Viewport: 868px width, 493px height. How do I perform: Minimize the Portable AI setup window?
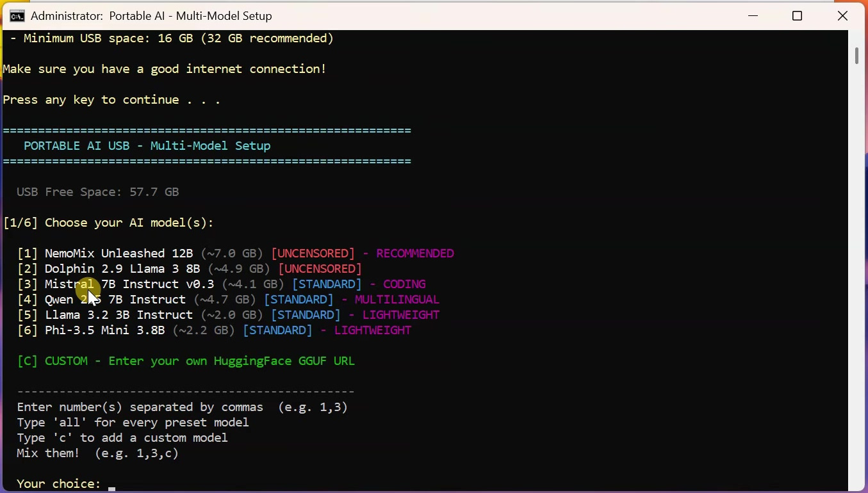point(753,16)
